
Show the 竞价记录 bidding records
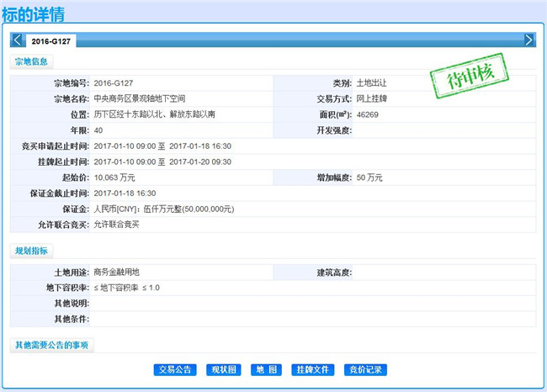click(366, 369)
